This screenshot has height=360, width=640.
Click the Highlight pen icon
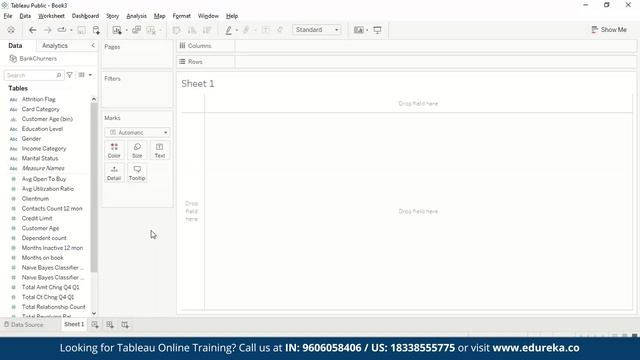[229, 30]
